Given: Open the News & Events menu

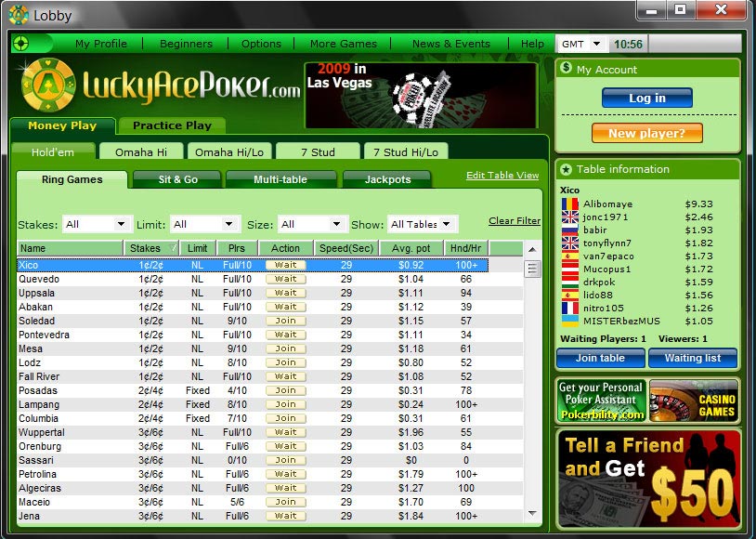Looking at the screenshot, I should (x=450, y=44).
